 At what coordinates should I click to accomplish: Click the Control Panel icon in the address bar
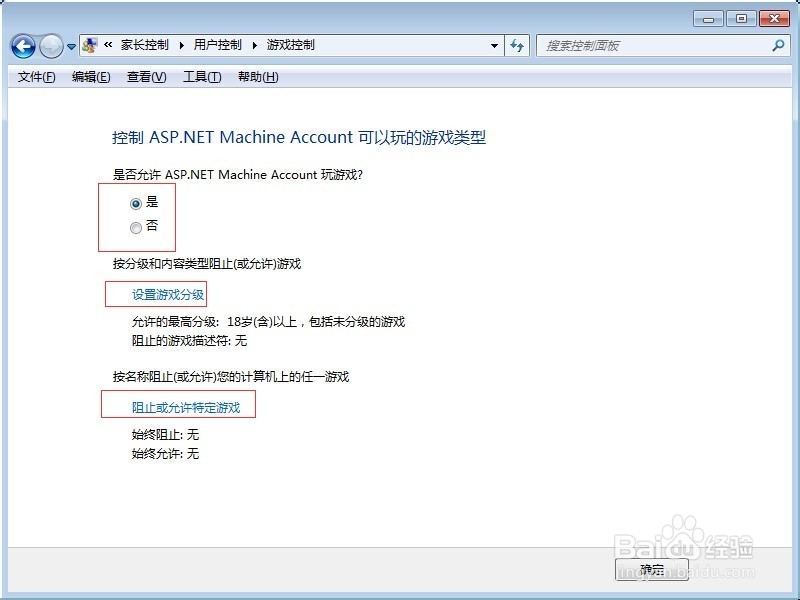(x=88, y=45)
